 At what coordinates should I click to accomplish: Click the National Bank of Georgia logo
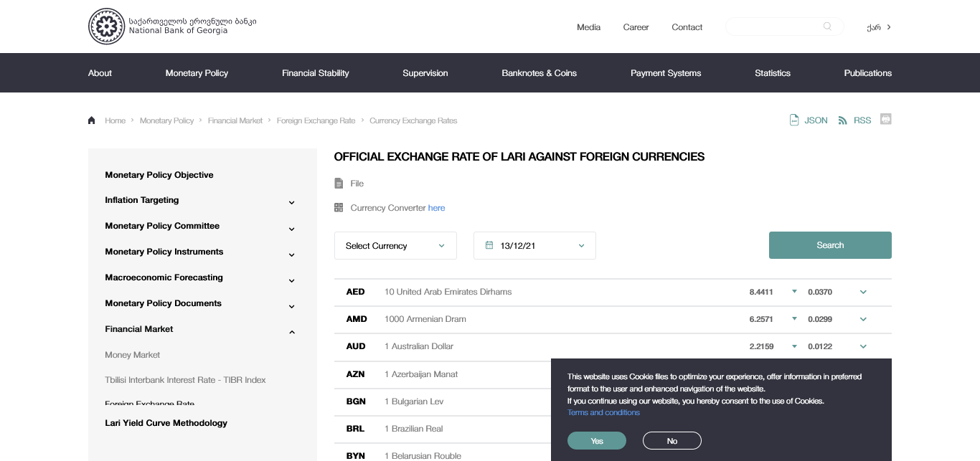coord(106,27)
